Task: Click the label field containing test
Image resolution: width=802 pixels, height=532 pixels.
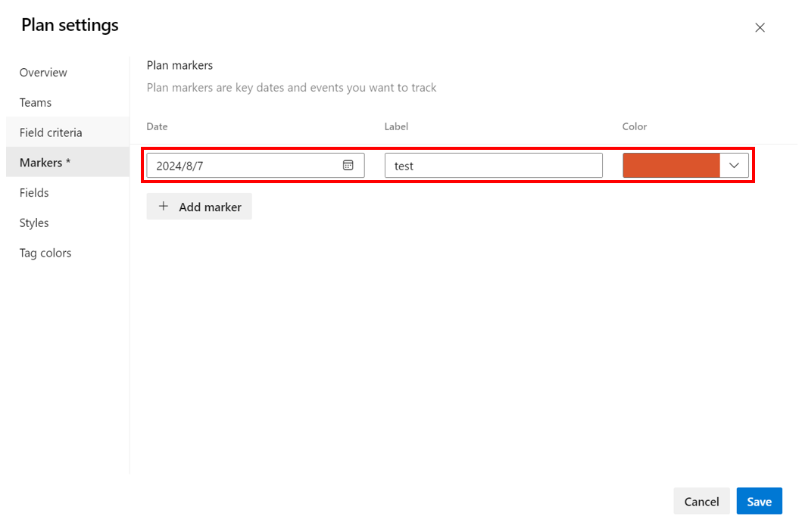Action: pos(494,166)
